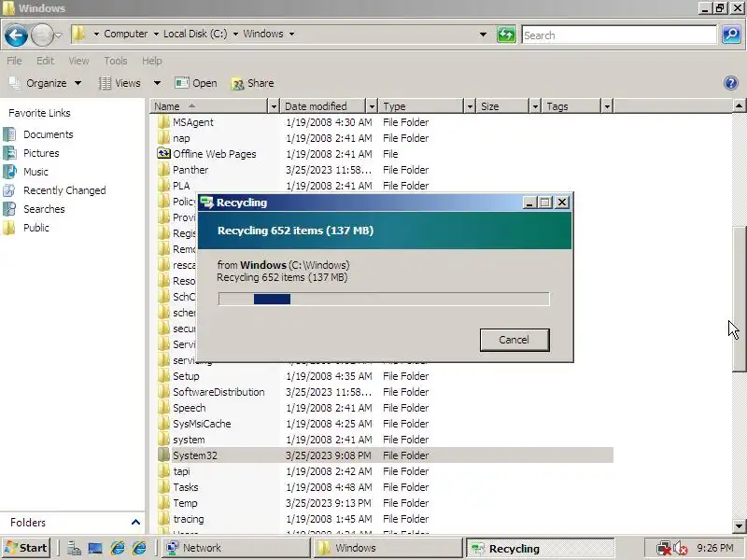This screenshot has height=560, width=747.
Task: Open the Views dropdown arrow
Action: point(157,83)
